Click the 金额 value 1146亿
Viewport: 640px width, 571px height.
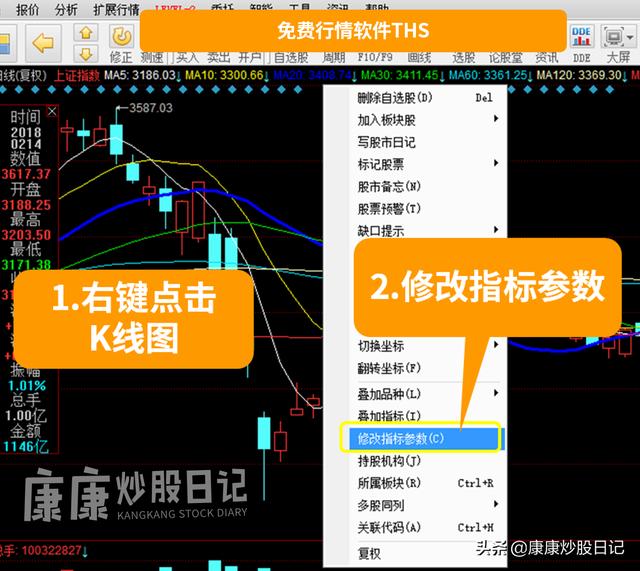tap(26, 446)
